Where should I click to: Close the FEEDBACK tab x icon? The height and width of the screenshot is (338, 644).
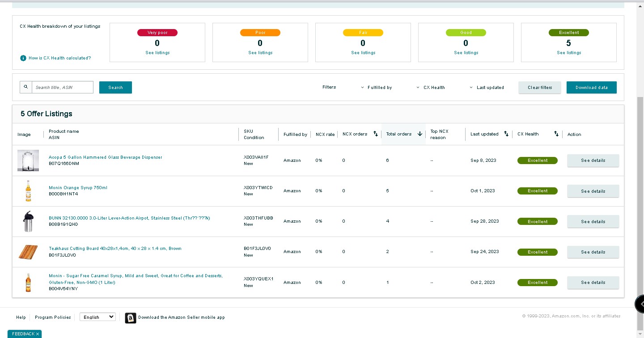click(38, 334)
